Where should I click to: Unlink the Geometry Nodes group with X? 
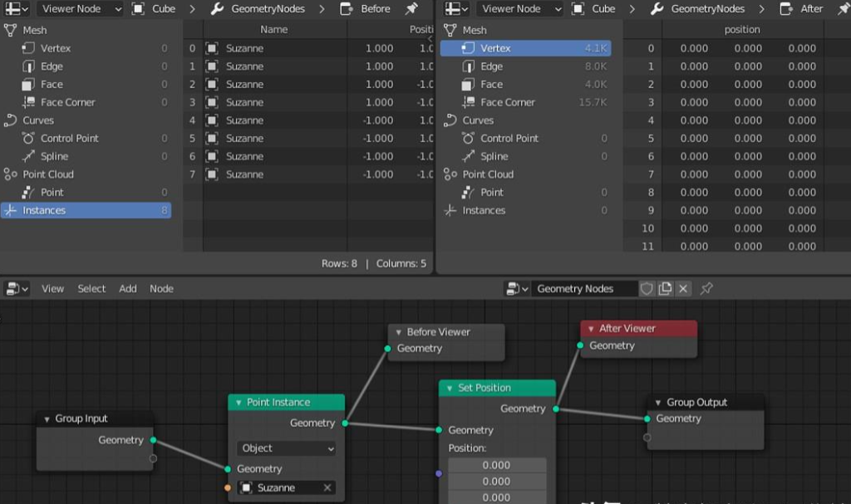coord(683,289)
